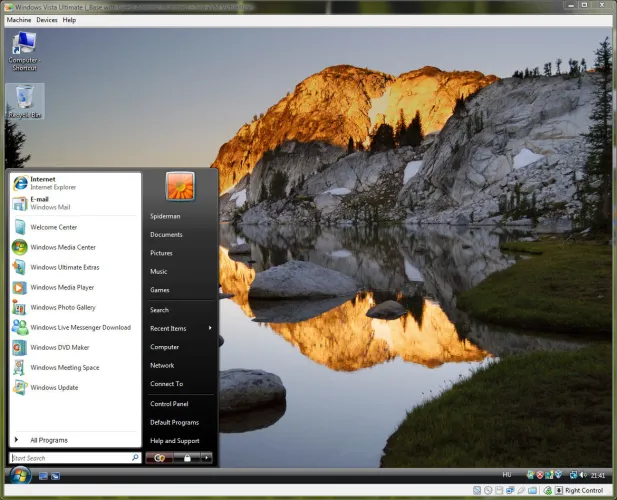Click the taskbar clock showing 21:41
The width and height of the screenshot is (617, 500).
[x=597, y=476]
